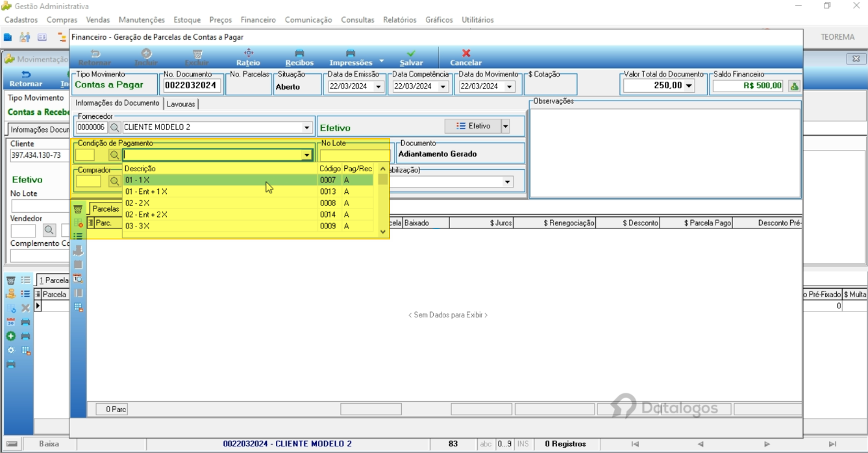This screenshot has height=453, width=868.
Task: Click the Recibos printer icon
Action: (x=299, y=53)
